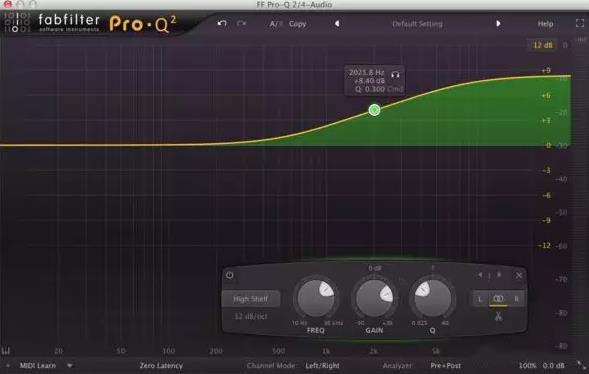Screen dimensions: 589x374
Task: Select stereo link placement button
Action: tap(498, 299)
